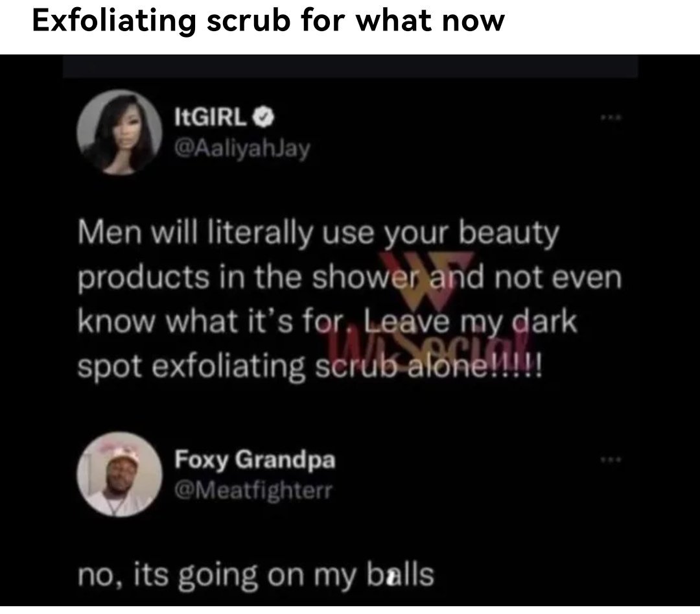
Task: Open more options on ItGIRL's tweet
Action: 611,118
